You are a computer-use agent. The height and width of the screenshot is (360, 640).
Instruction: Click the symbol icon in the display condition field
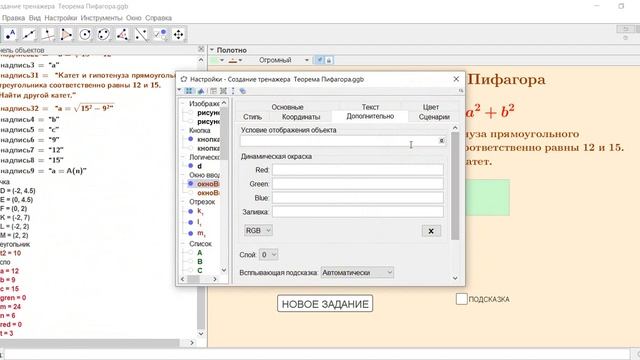pos(441,141)
